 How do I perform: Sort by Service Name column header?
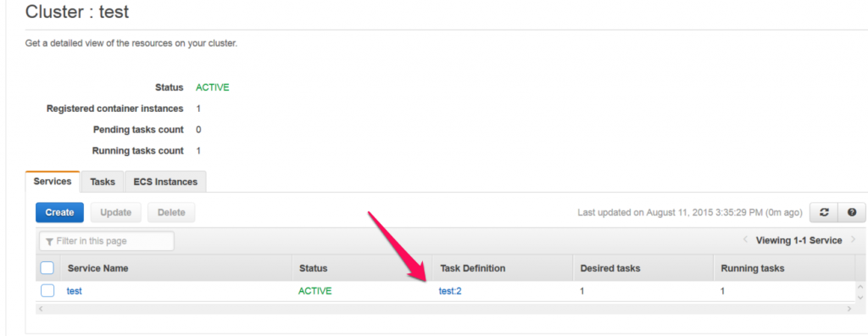[98, 268]
